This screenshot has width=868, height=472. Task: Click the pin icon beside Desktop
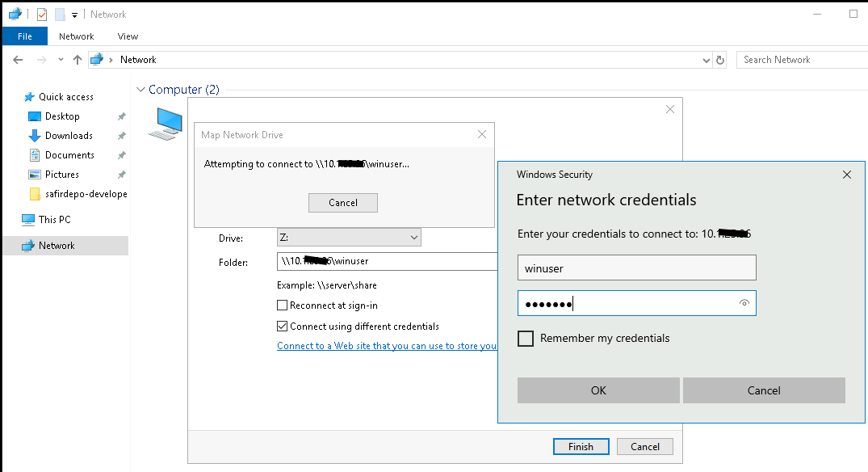point(122,116)
